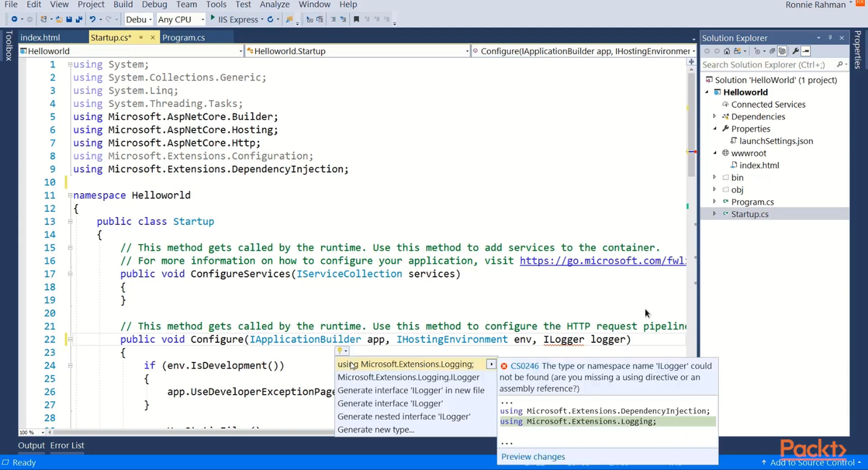Image resolution: width=868 pixels, height=470 pixels.
Task: Open the Error List tab at bottom
Action: (67, 445)
